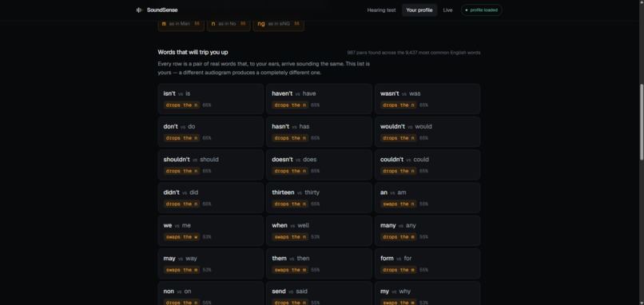
Task: Go to the Live tab
Action: pyautogui.click(x=447, y=10)
